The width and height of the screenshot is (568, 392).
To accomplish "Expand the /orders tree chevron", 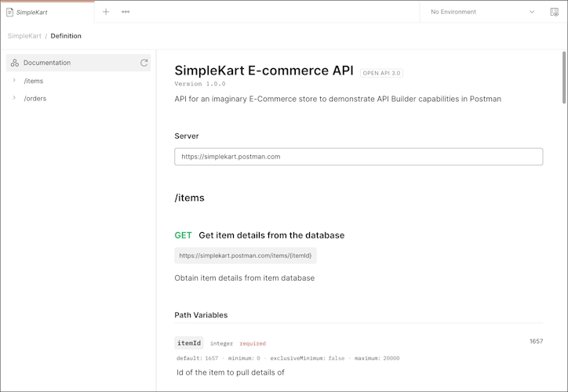I will click(x=14, y=98).
